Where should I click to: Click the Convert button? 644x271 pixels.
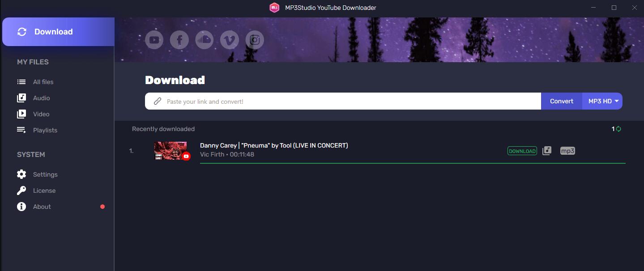[x=562, y=101]
